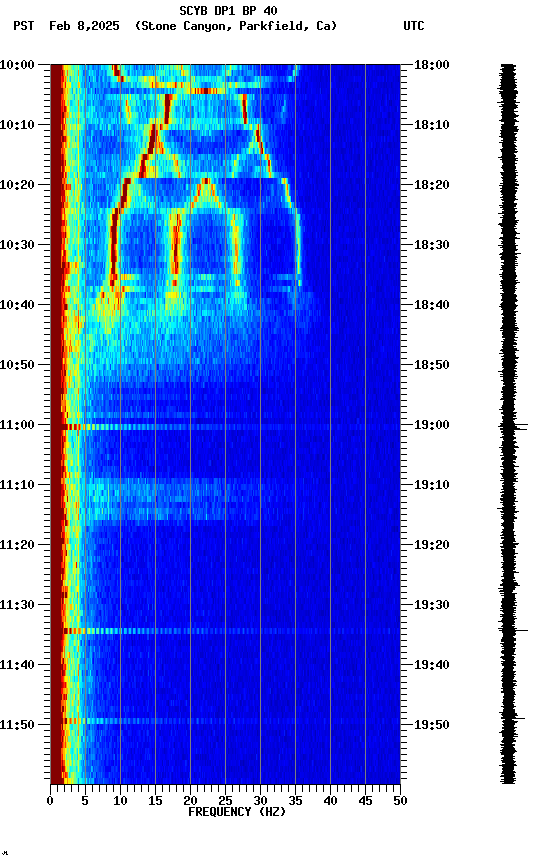Click the horizontal broadband streak at 11:00 PST
552x864 pixels.
(x=231, y=427)
